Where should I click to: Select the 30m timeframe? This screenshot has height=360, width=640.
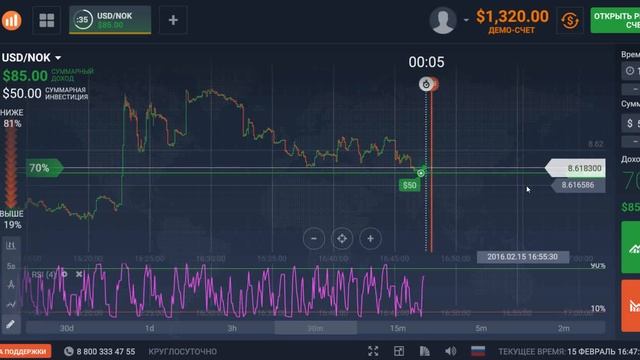coord(316,328)
